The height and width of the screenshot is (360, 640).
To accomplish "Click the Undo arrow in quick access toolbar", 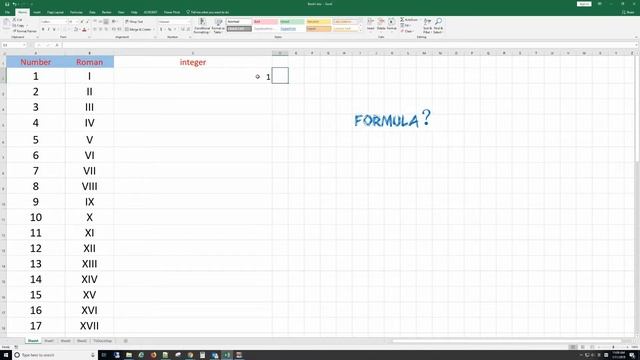I will (15, 4).
